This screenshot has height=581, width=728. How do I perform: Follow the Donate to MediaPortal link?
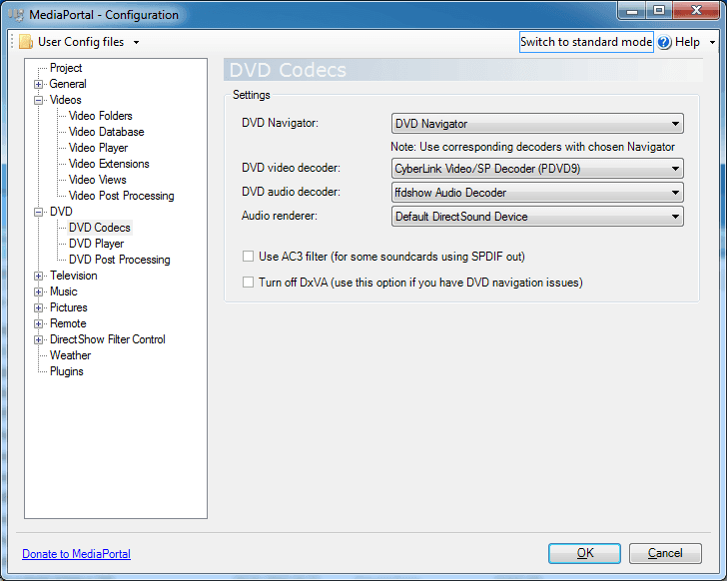tap(76, 554)
